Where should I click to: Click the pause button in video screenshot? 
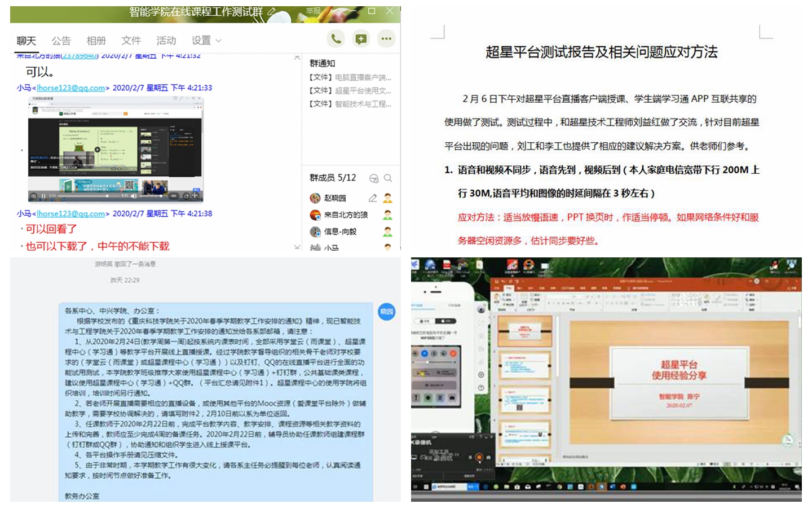pyautogui.click(x=43, y=196)
